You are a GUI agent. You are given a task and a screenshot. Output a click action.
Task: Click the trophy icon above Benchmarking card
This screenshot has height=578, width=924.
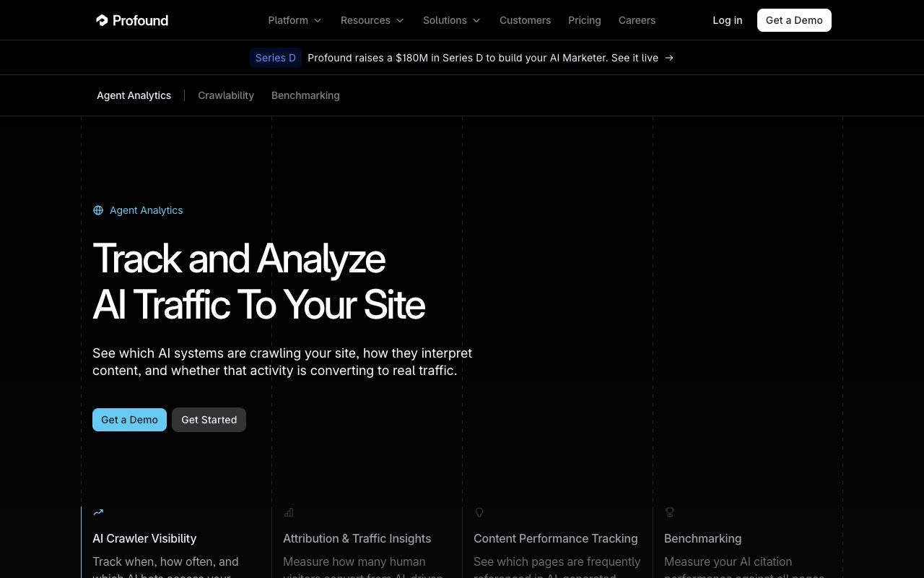(670, 512)
